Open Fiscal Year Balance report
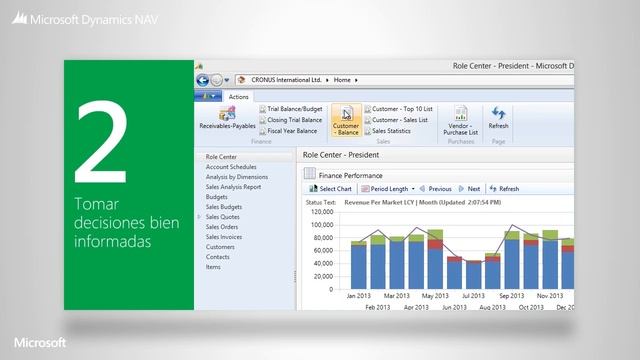Screen dimensions: 640x360 tap(288, 131)
